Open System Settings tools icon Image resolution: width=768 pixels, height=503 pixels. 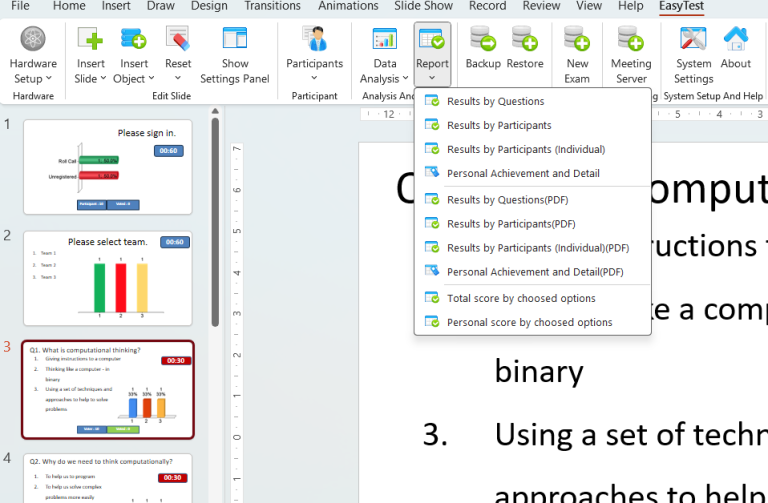pos(693,39)
